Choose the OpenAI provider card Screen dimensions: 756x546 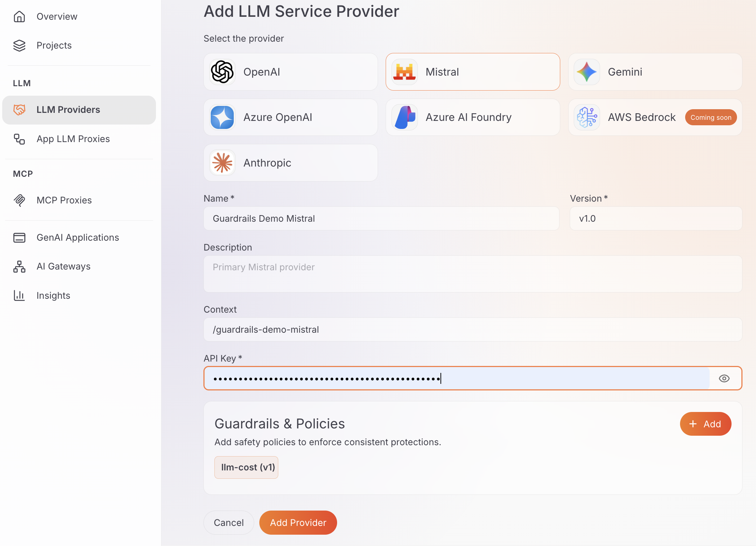[291, 72]
